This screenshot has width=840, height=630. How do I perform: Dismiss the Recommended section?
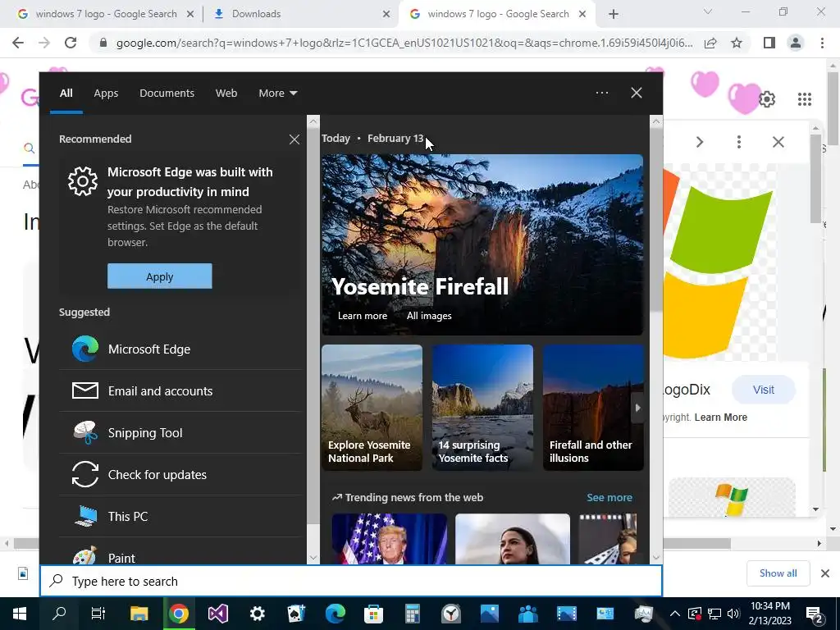coord(294,139)
